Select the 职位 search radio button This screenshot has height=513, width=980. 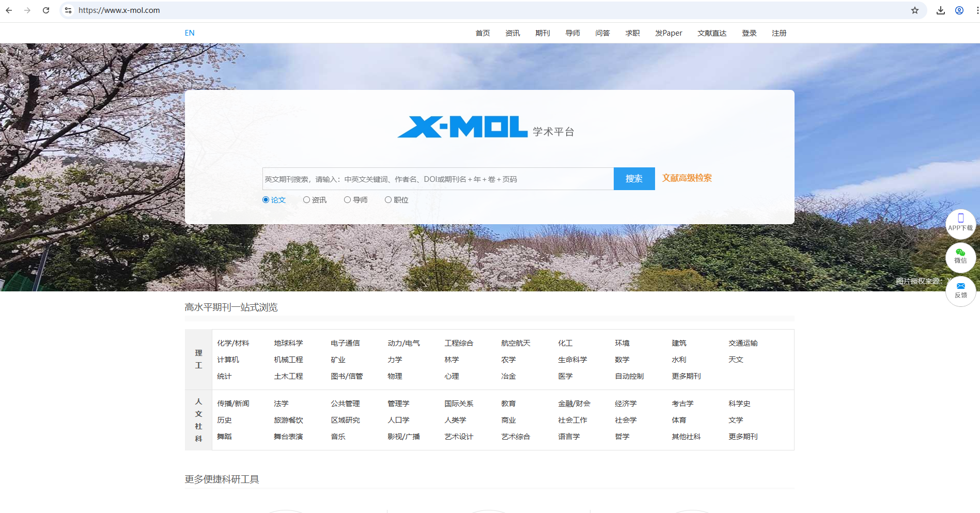point(388,199)
